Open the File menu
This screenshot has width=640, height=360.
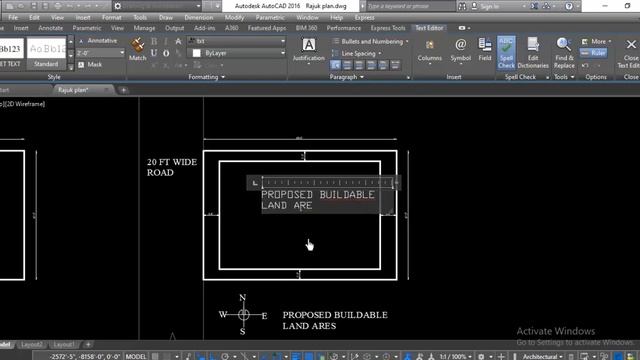point(13,18)
